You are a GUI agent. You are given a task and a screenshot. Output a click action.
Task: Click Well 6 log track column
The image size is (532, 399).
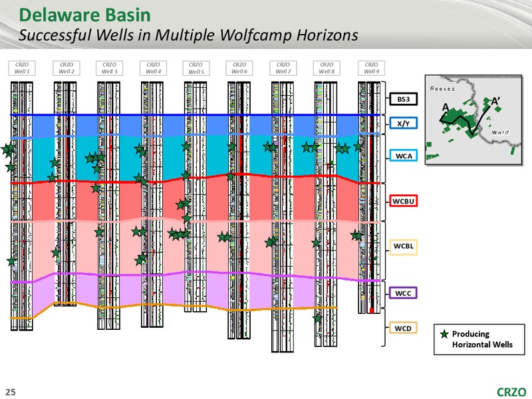point(239,210)
